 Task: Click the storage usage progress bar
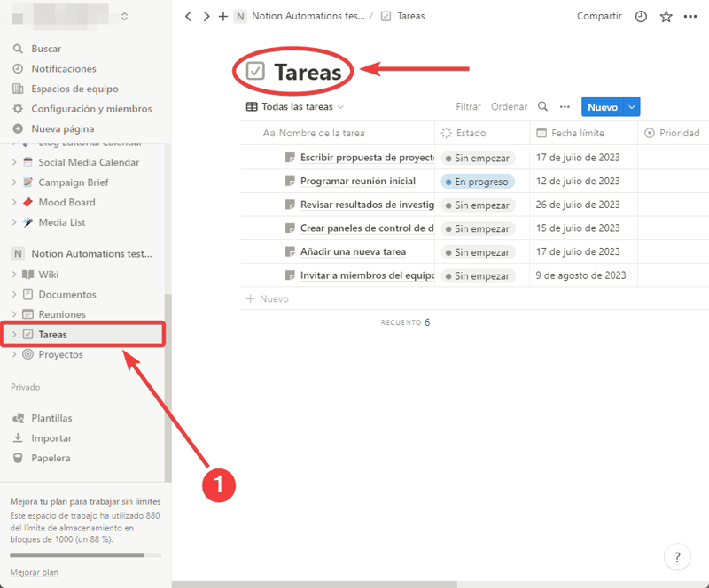pos(84,555)
